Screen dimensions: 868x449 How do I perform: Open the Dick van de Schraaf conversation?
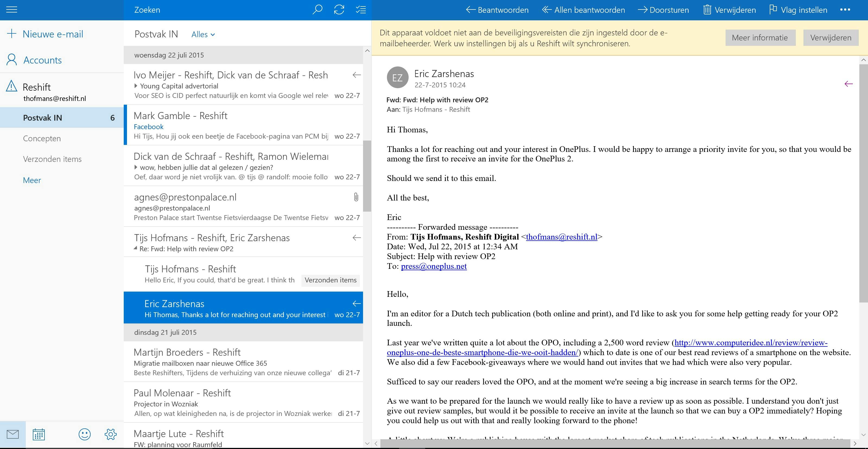(243, 165)
